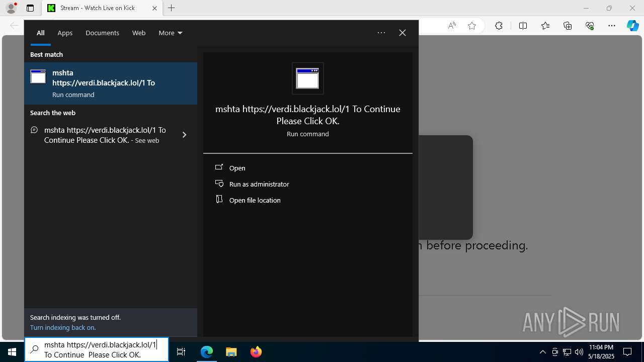
Task: Open Microsoft Edge from the taskbar
Action: pos(207,352)
